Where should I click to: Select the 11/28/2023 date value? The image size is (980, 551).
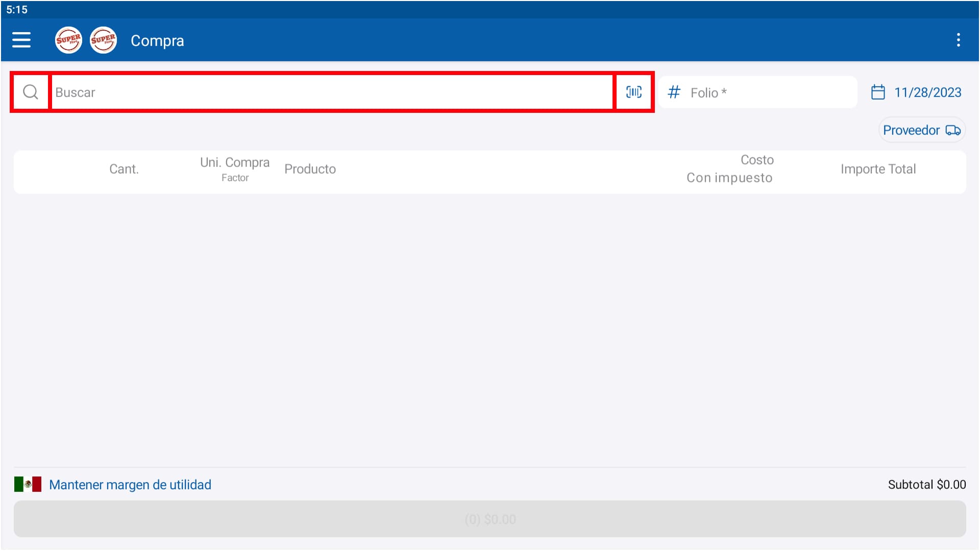tap(927, 92)
